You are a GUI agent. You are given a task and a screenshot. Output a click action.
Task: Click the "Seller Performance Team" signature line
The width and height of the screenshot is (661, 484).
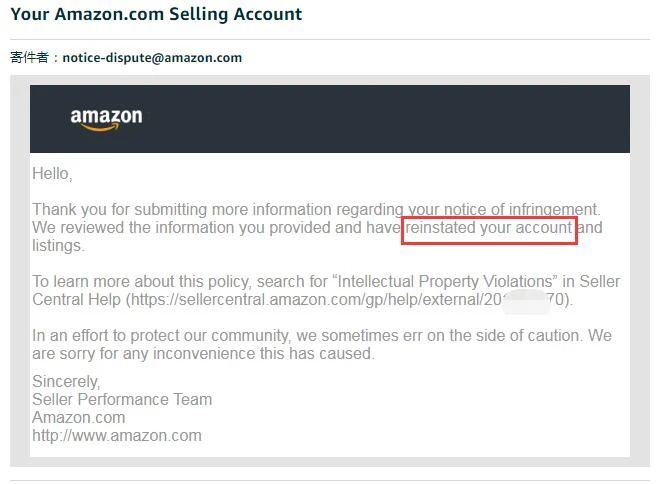point(122,399)
